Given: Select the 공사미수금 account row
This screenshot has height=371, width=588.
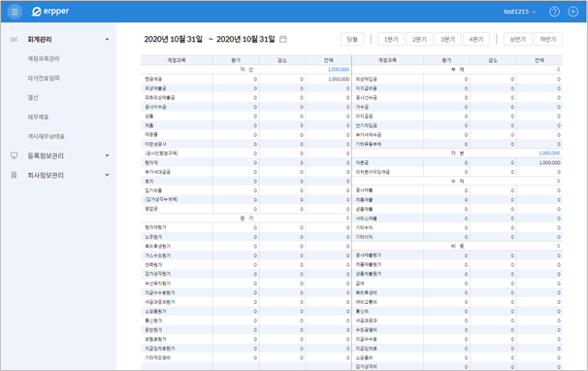Looking at the screenshot, I should click(246, 107).
